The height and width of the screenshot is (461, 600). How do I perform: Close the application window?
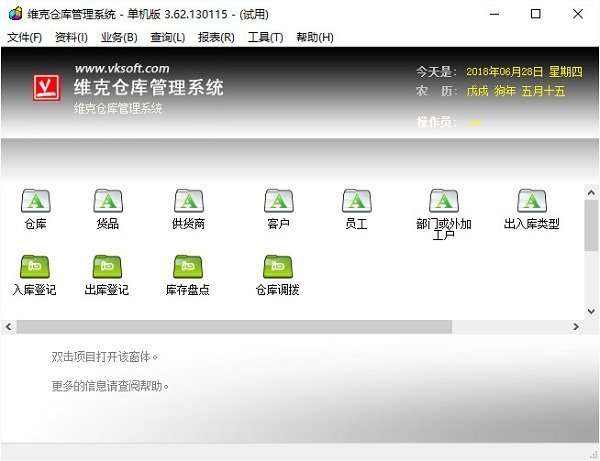(x=578, y=14)
